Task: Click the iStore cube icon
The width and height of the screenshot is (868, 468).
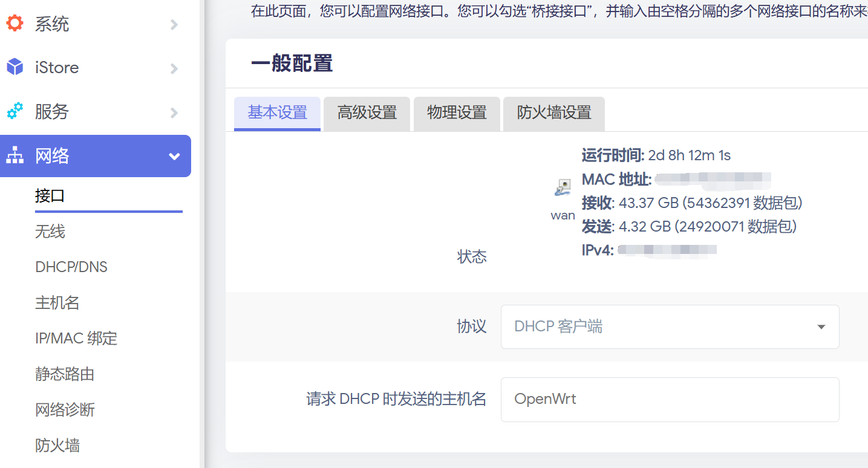Action: 15,67
